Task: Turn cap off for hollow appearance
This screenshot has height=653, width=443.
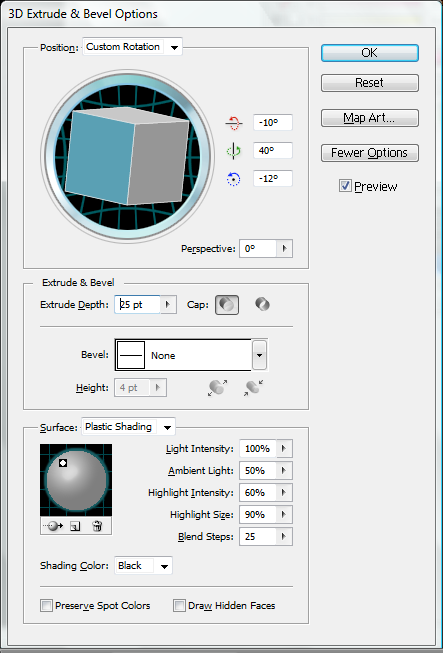Action: [x=262, y=304]
